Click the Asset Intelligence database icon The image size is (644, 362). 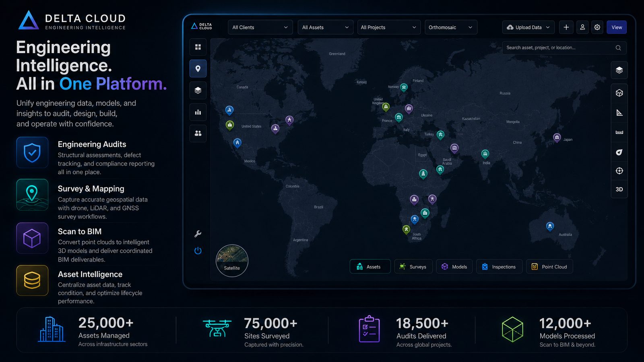point(32,280)
